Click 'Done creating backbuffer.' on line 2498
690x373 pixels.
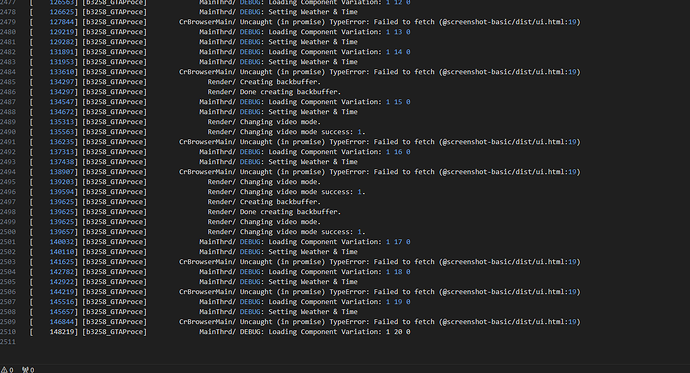290,212
